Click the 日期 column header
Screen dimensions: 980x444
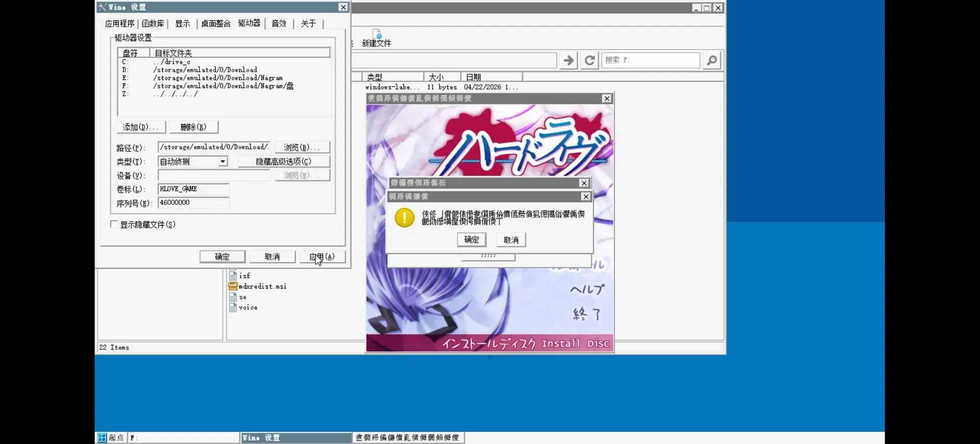coord(492,77)
